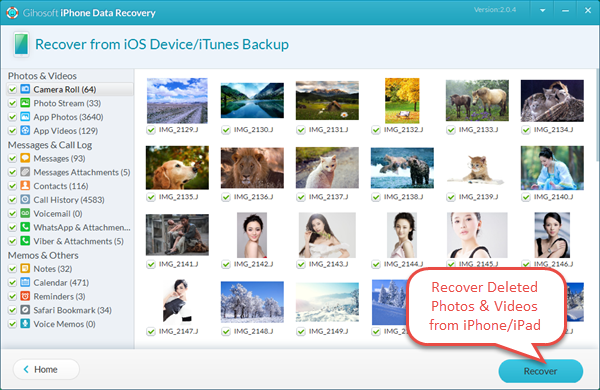
Task: Select the IMG_2148 snowy trees thumbnail
Action: tap(252, 302)
